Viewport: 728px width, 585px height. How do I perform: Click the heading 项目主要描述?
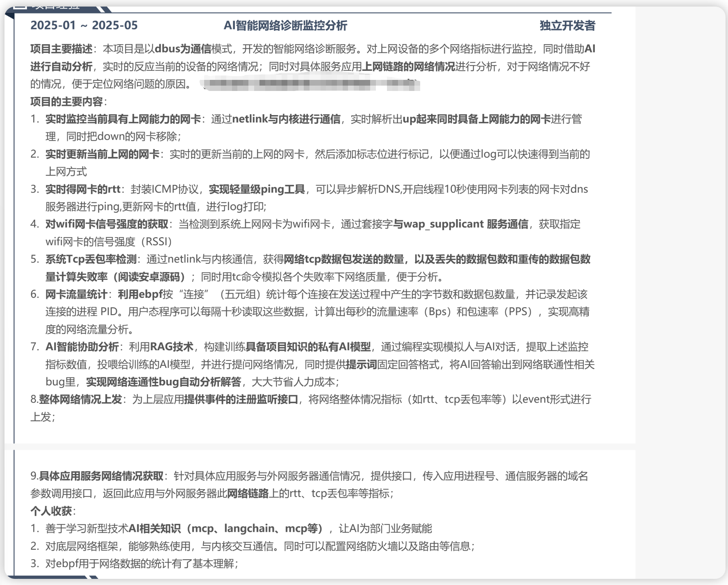(61, 49)
